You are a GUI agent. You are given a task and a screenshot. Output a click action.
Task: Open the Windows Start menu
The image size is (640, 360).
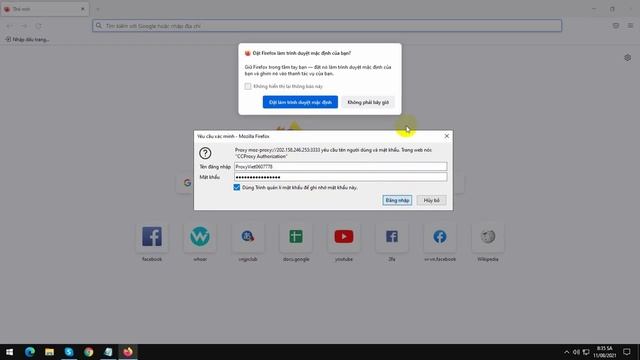coord(9,352)
